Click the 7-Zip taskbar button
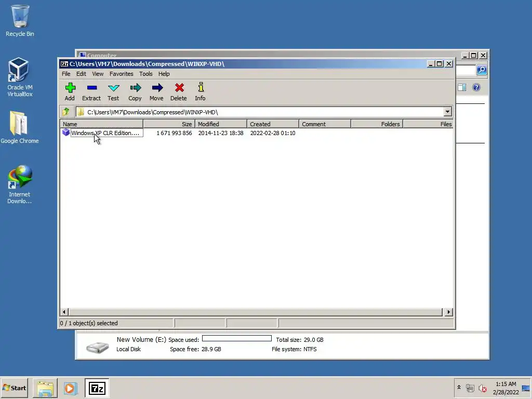 pyautogui.click(x=97, y=388)
